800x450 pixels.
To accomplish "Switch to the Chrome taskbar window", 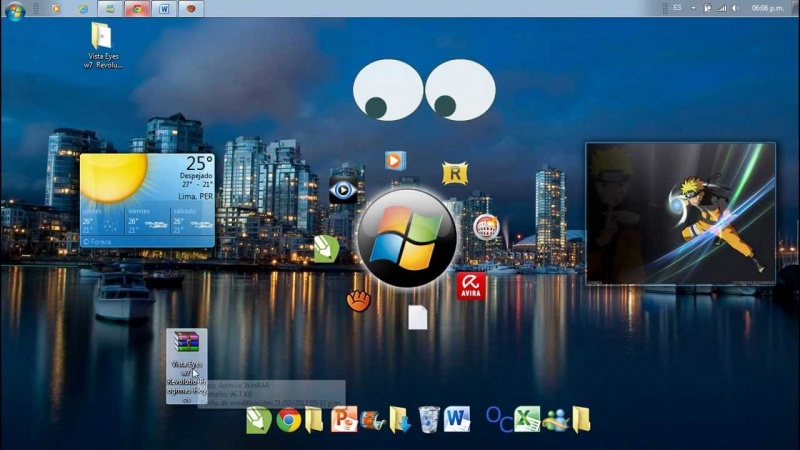I will (x=137, y=9).
